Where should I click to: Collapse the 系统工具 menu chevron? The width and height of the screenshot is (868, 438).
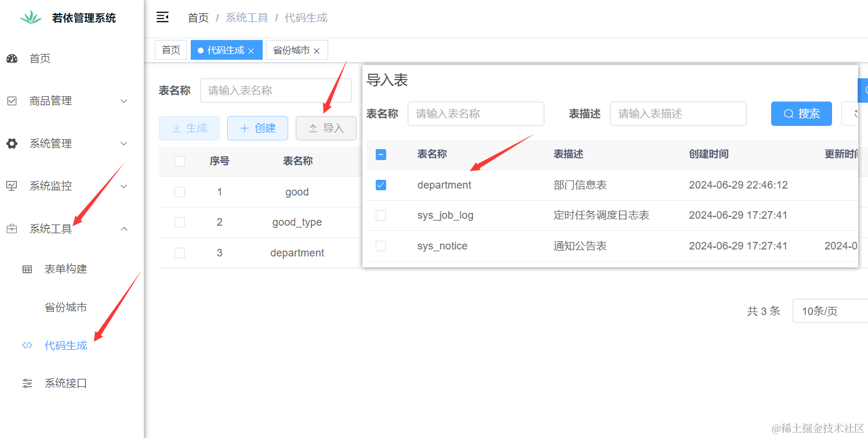coord(124,229)
